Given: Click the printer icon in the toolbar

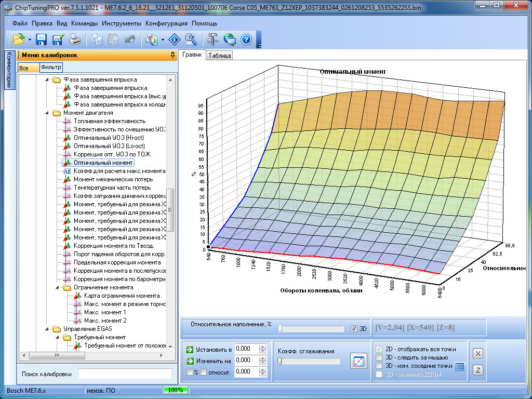Looking at the screenshot, I should click(x=74, y=39).
